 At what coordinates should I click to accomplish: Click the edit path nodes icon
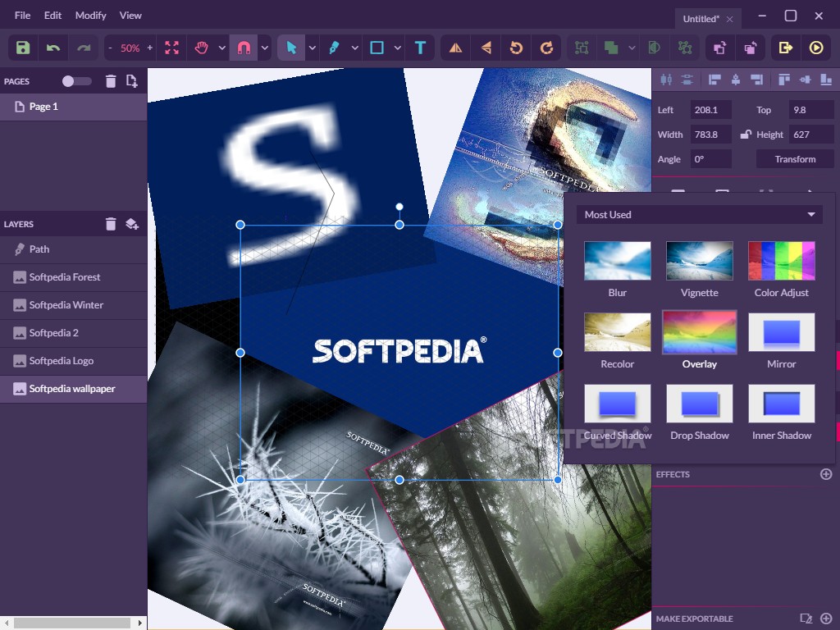point(685,48)
